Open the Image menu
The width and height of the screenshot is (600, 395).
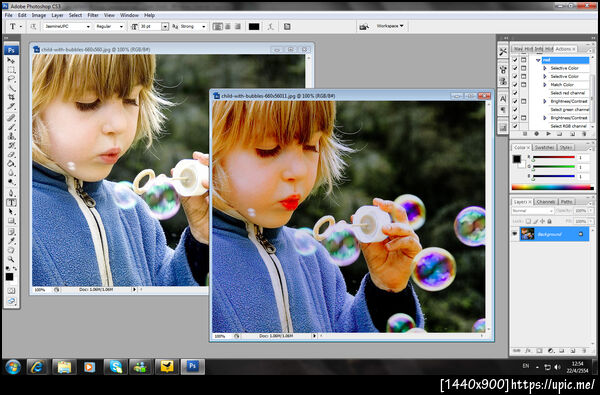click(39, 15)
